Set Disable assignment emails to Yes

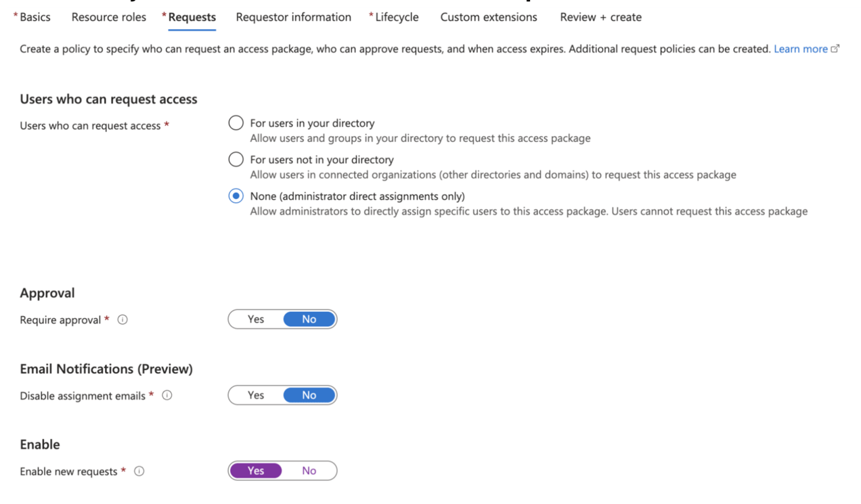[256, 394]
